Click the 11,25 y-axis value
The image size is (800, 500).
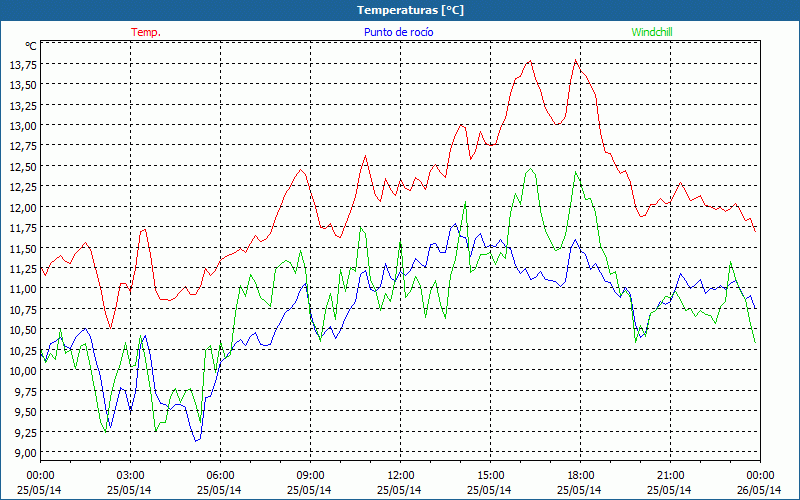pyautogui.click(x=23, y=268)
